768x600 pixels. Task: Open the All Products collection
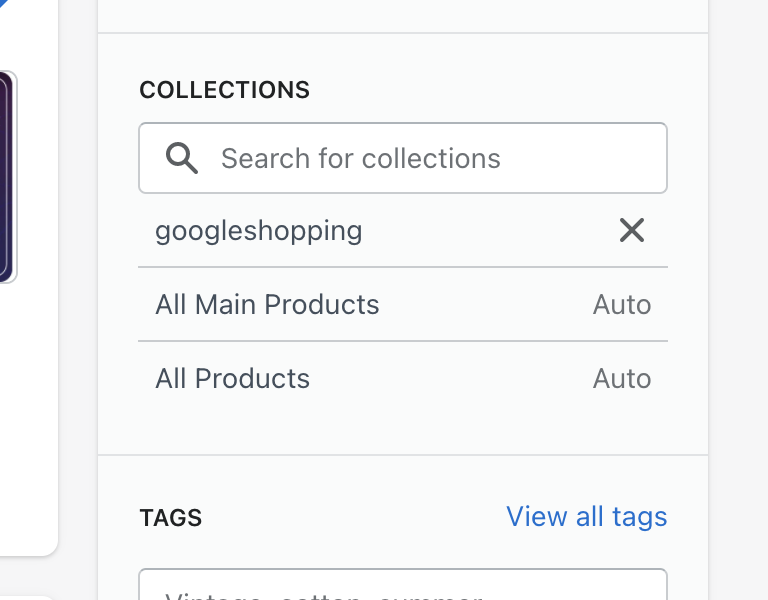tap(232, 379)
